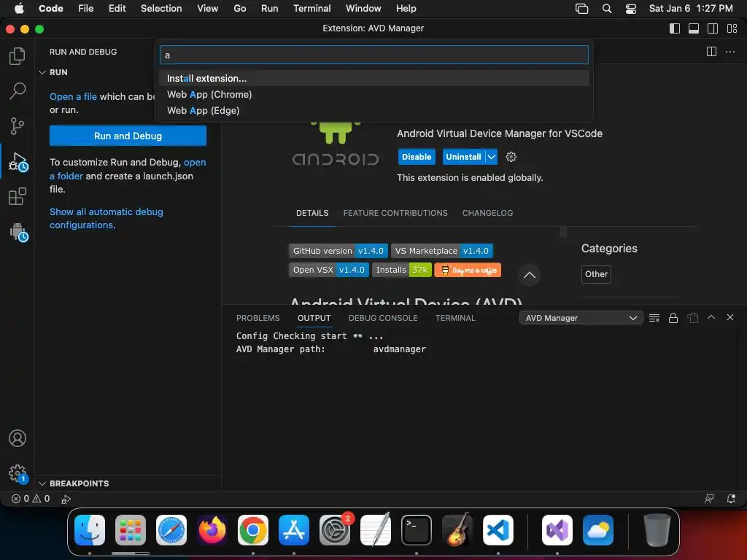Open the Manage gear in activity bar
This screenshot has height=560, width=747.
click(x=18, y=474)
